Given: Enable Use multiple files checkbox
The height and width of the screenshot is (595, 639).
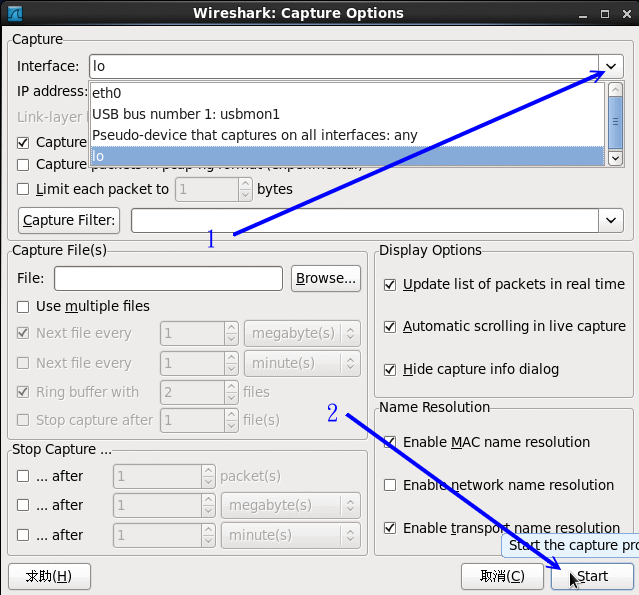Looking at the screenshot, I should pos(24,306).
